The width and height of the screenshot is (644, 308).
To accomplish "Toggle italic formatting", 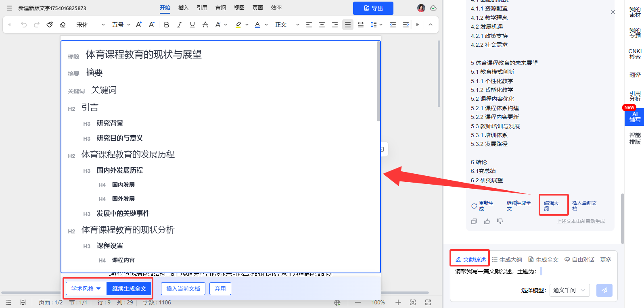I will 180,25.
